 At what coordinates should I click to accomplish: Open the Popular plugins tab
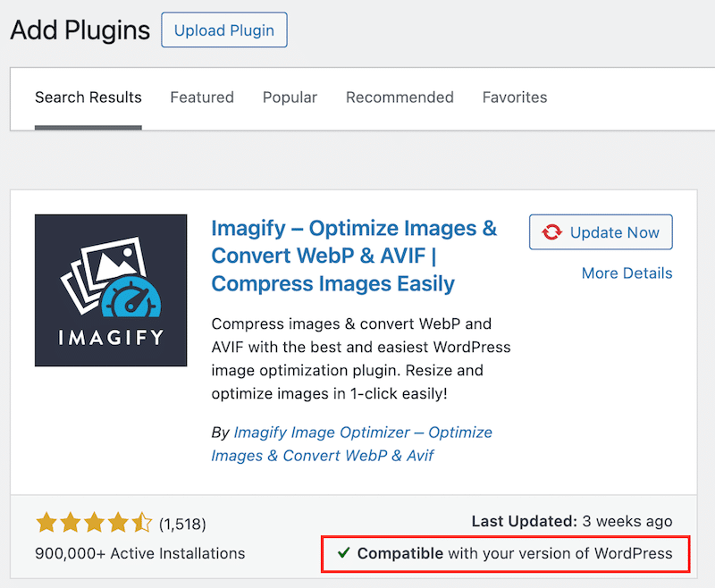coord(290,97)
